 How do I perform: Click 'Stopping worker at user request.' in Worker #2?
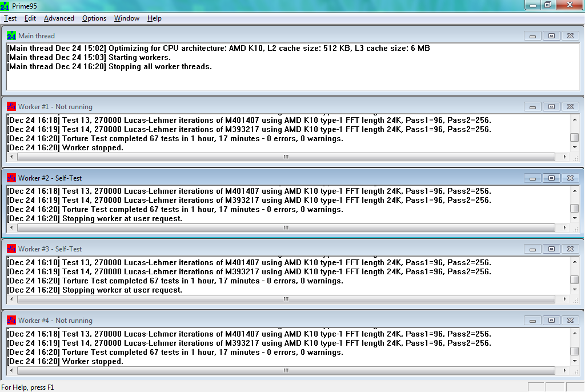[x=95, y=219]
